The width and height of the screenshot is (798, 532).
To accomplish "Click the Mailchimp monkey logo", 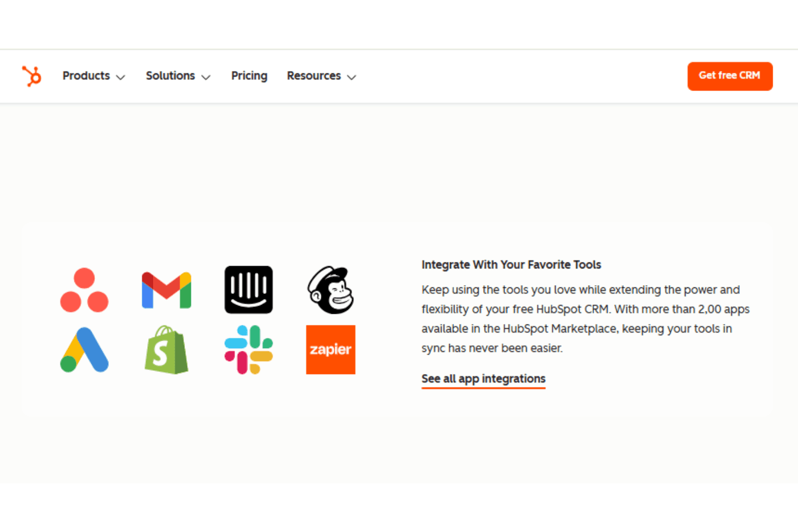I will [x=331, y=289].
